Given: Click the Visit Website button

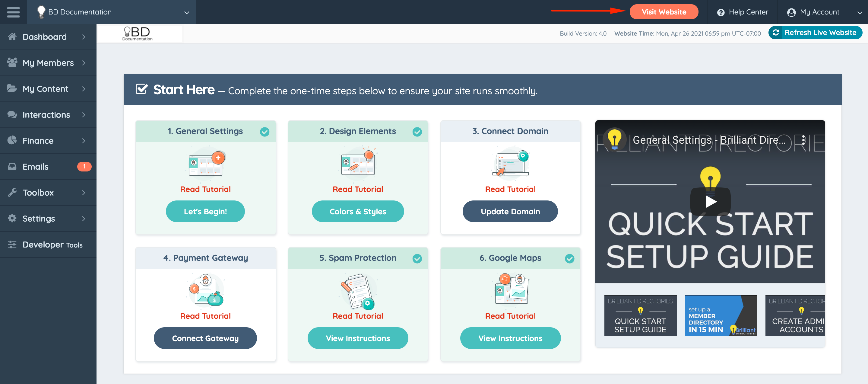Looking at the screenshot, I should tap(664, 12).
